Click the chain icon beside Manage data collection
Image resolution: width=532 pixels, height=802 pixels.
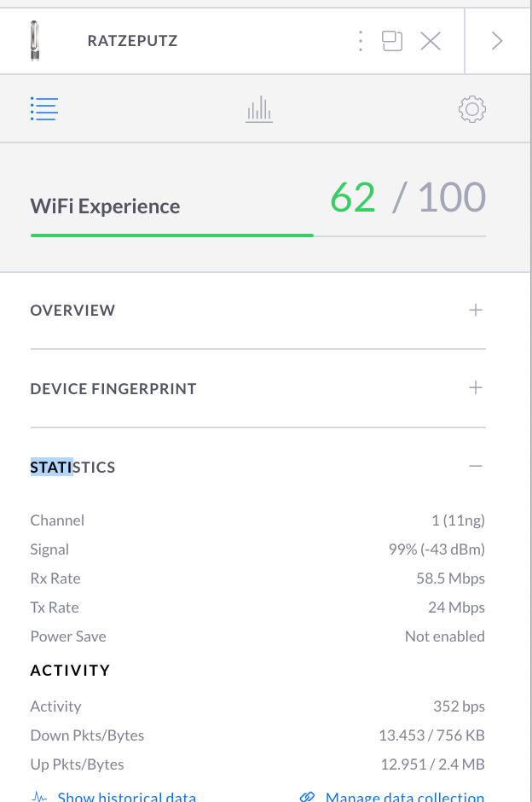tap(307, 797)
